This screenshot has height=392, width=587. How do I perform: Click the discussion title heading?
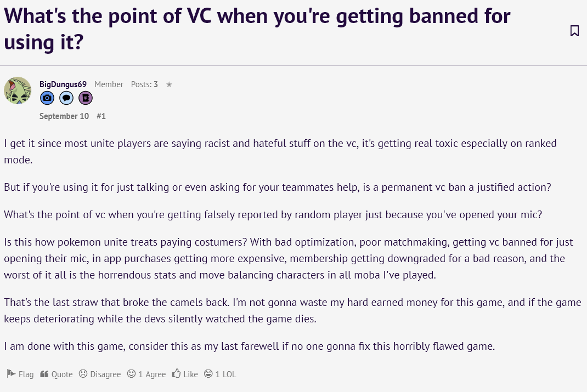(257, 29)
